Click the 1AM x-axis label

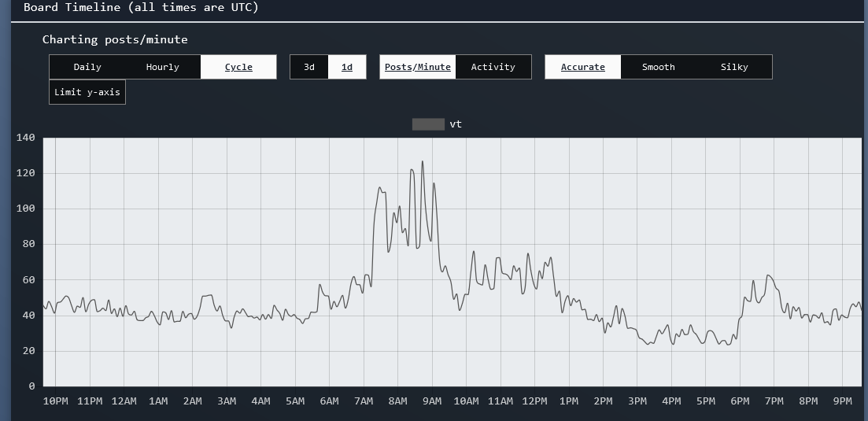coord(158,401)
